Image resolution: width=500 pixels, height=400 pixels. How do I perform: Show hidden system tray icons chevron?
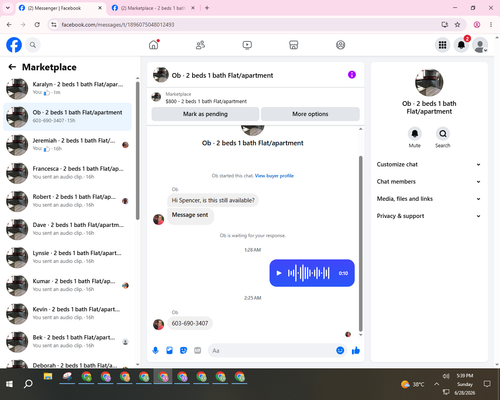[x=436, y=384]
